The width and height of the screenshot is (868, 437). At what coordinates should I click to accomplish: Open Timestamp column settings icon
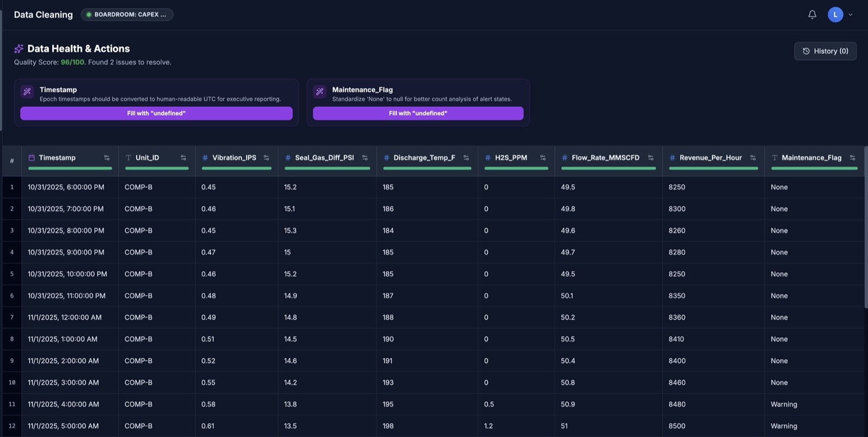107,158
